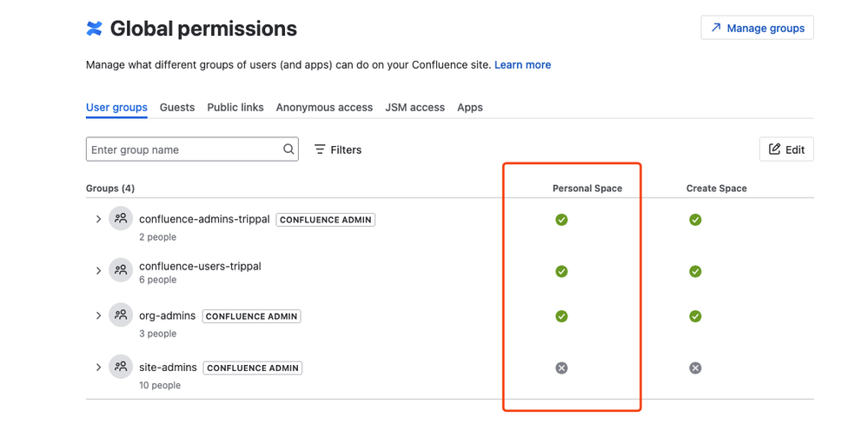Click Personal Space checkmark for org-admins
Image resolution: width=868 pixels, height=438 pixels.
coord(561,316)
